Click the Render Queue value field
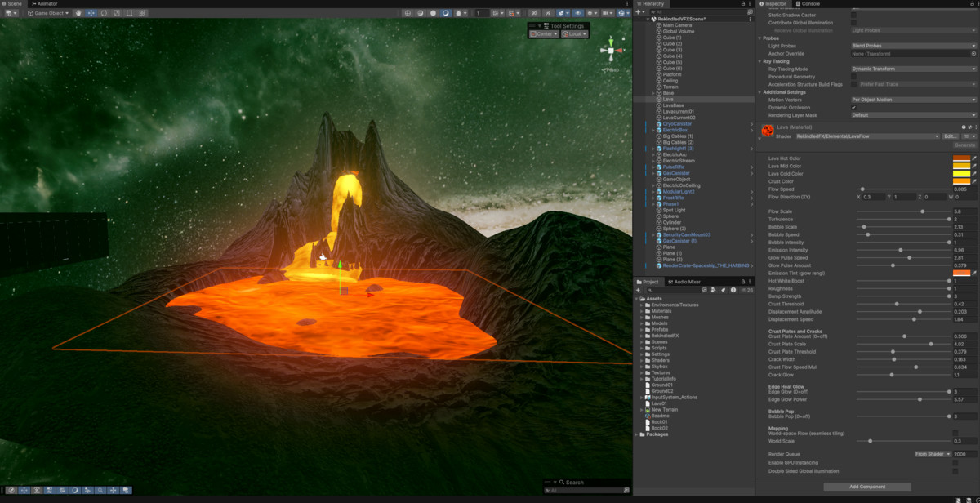The width and height of the screenshot is (980, 503). click(964, 454)
